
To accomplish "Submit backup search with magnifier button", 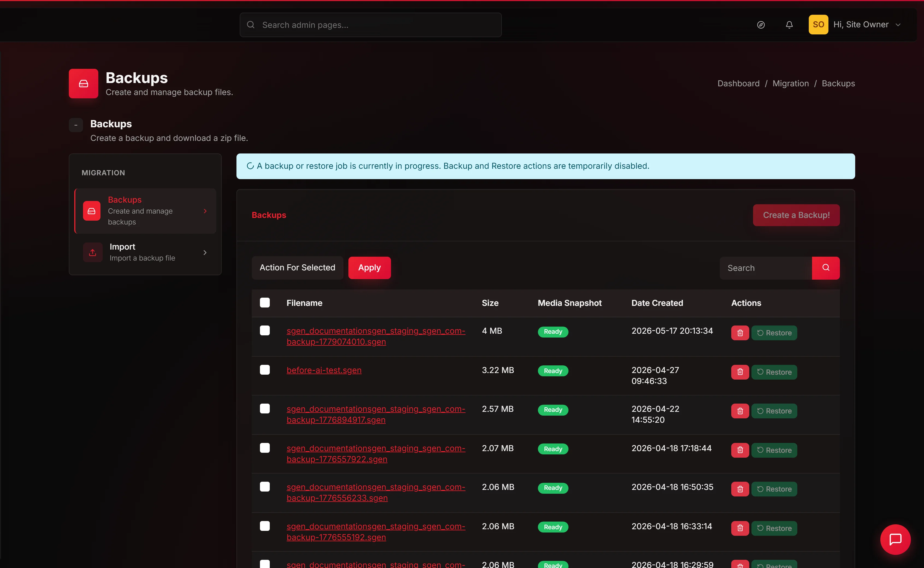I will coord(826,268).
